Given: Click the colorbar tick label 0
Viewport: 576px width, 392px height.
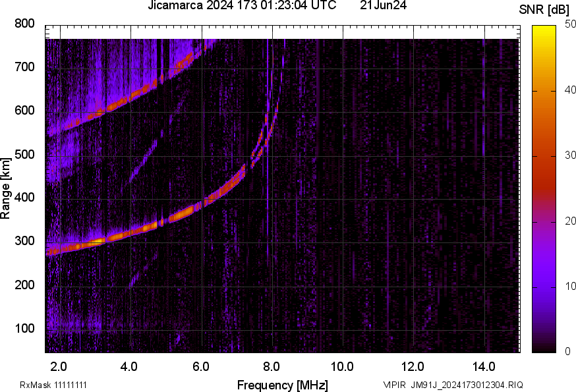Looking at the screenshot, I should tap(568, 352).
